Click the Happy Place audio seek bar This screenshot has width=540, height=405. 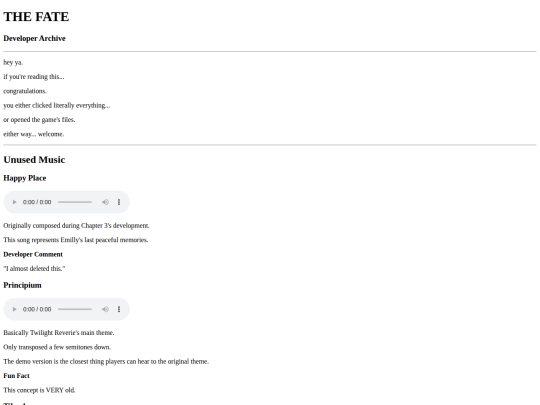(75, 202)
